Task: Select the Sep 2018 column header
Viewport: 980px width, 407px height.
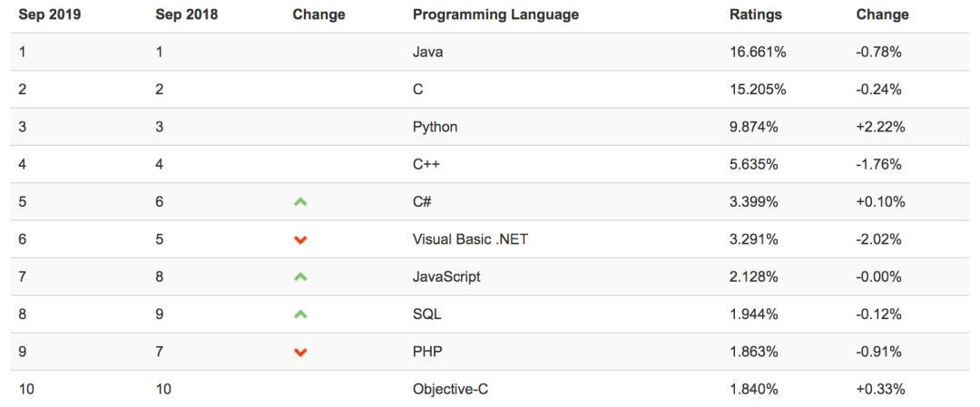Action: (x=186, y=15)
